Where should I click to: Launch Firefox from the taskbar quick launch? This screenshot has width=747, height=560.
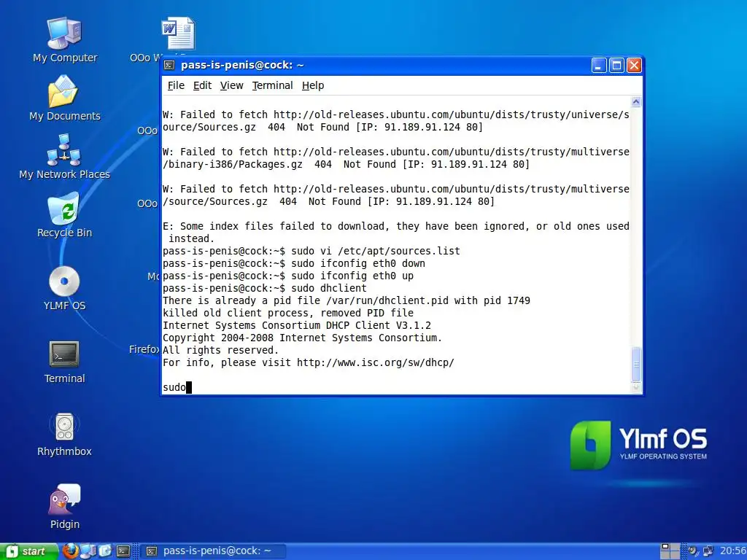click(x=71, y=551)
